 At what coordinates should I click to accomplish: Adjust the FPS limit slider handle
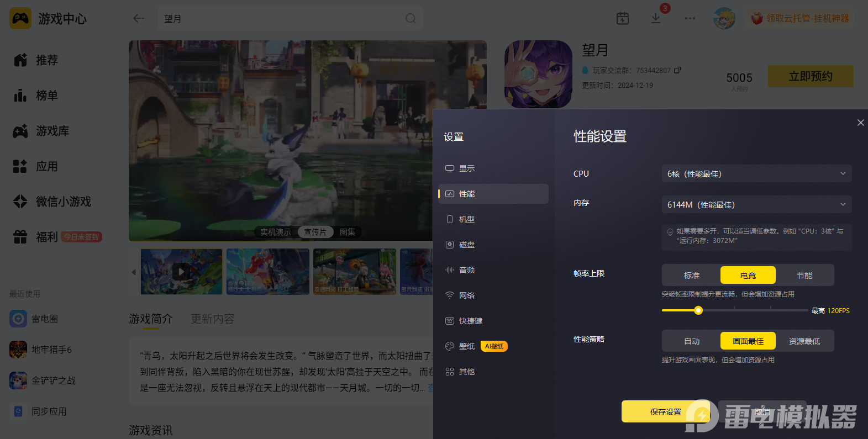(698, 310)
